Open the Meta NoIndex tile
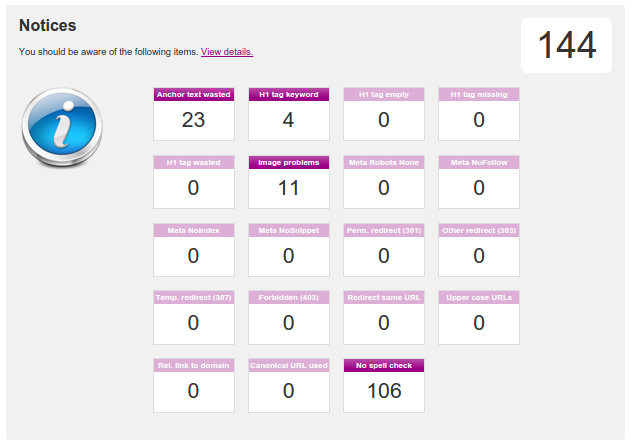632x448 pixels. [194, 250]
